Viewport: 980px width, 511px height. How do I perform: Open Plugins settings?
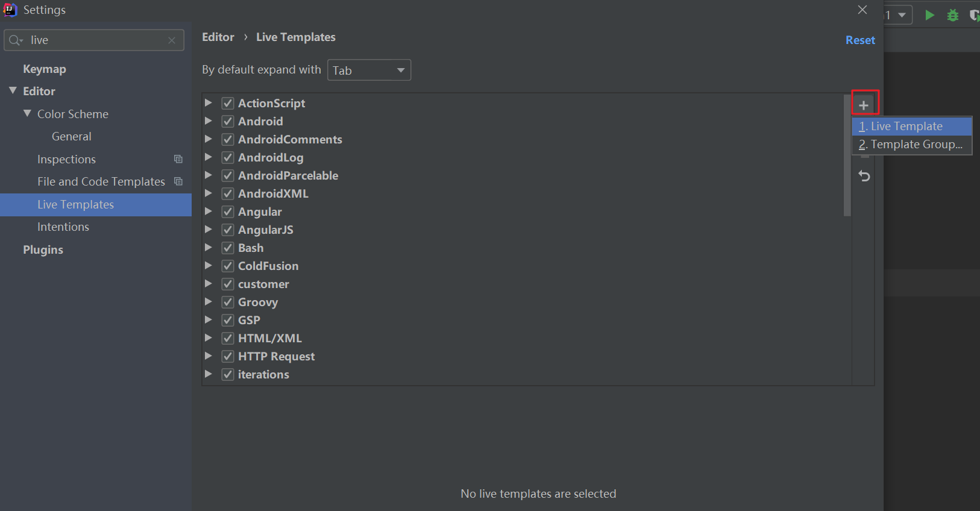(x=43, y=250)
